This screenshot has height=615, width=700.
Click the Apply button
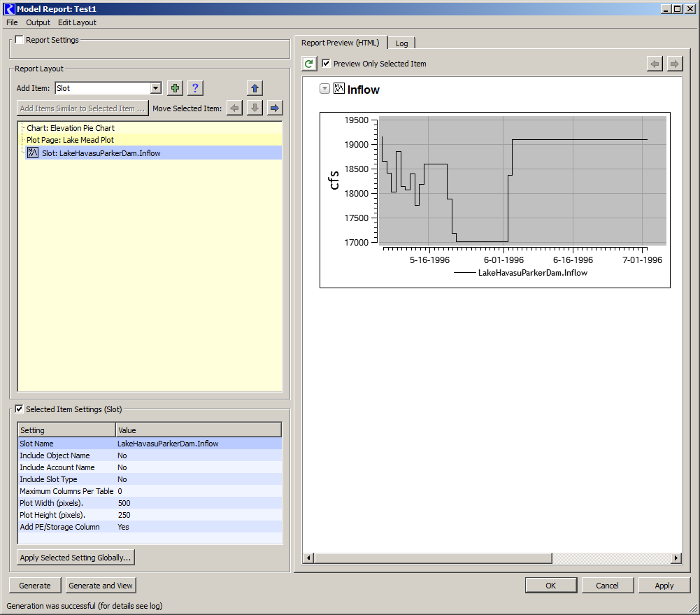(664, 586)
